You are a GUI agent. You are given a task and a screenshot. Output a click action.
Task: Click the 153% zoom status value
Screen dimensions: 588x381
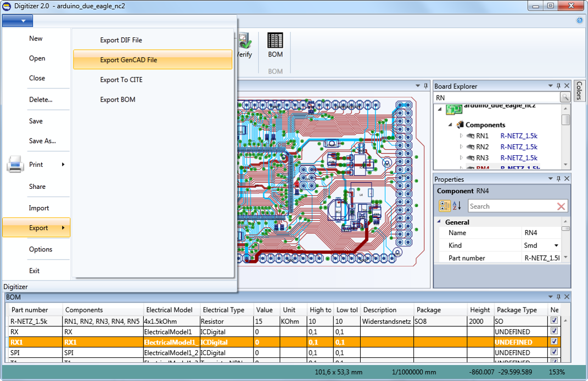(x=557, y=372)
